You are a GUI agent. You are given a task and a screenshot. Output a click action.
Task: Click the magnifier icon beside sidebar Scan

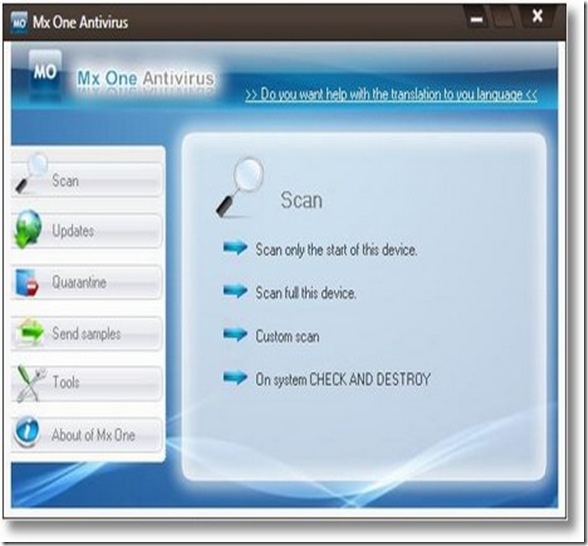click(x=31, y=173)
